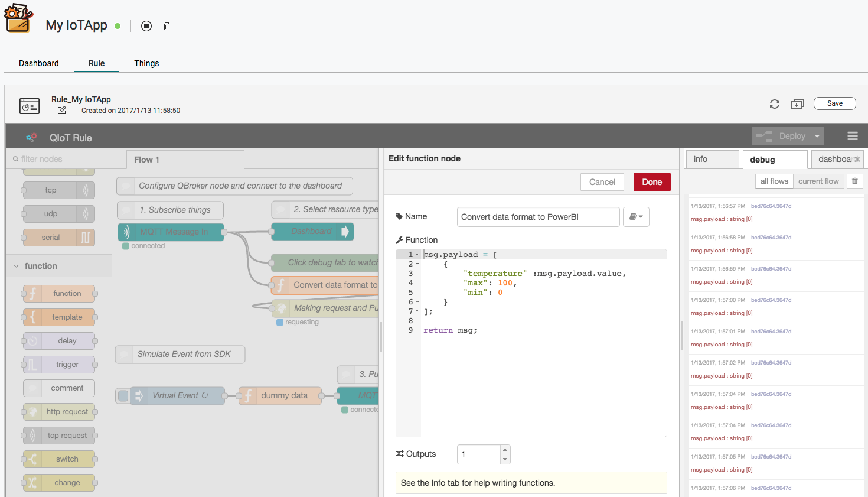Click the Name input field
The image size is (868, 497).
pyautogui.click(x=538, y=217)
